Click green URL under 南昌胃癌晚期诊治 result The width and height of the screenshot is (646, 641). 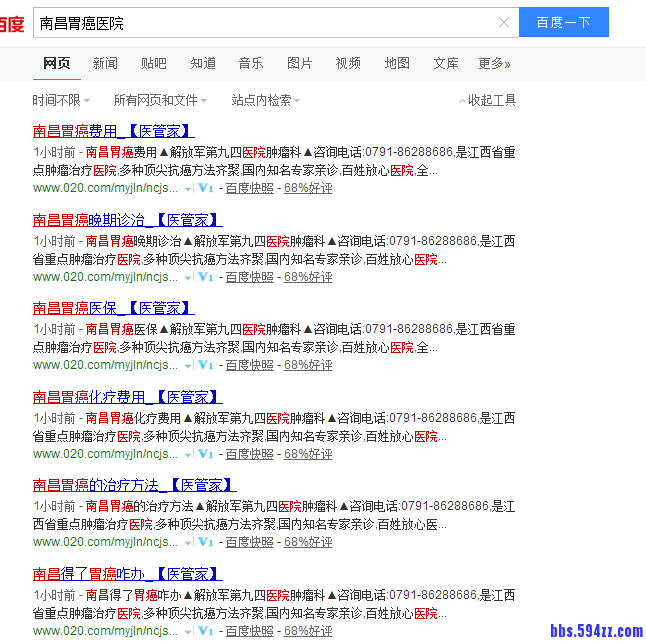(105, 277)
